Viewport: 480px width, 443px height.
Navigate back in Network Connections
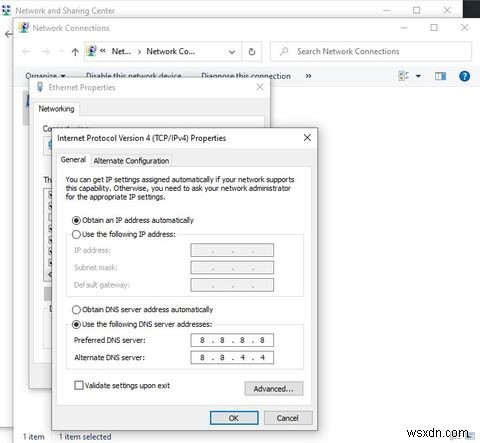point(27,51)
